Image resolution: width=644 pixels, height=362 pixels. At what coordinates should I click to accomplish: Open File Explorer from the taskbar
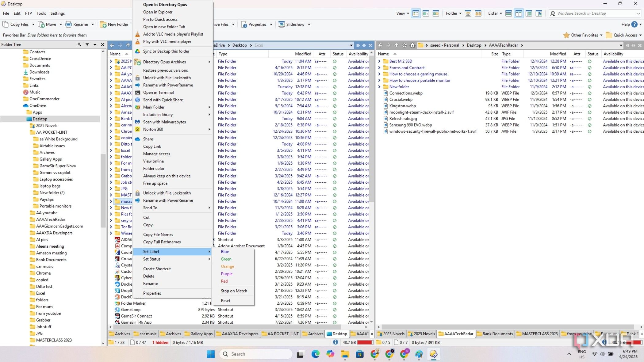[345, 354]
